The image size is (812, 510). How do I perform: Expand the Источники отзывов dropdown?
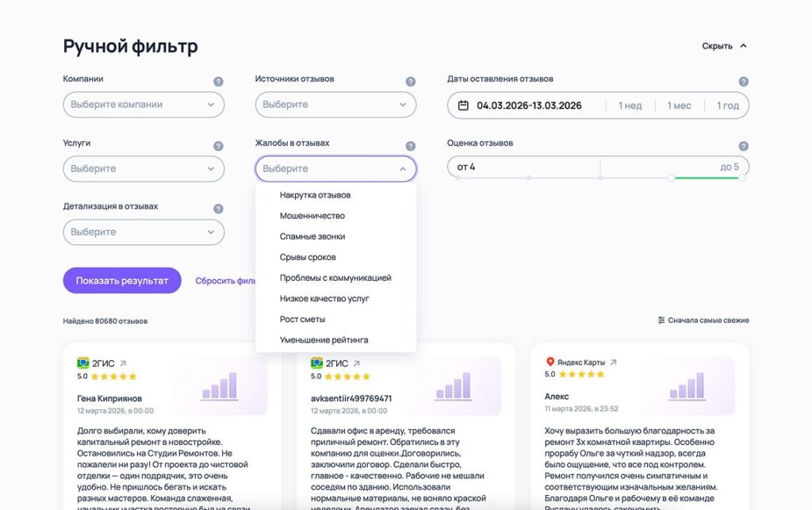pyautogui.click(x=335, y=105)
